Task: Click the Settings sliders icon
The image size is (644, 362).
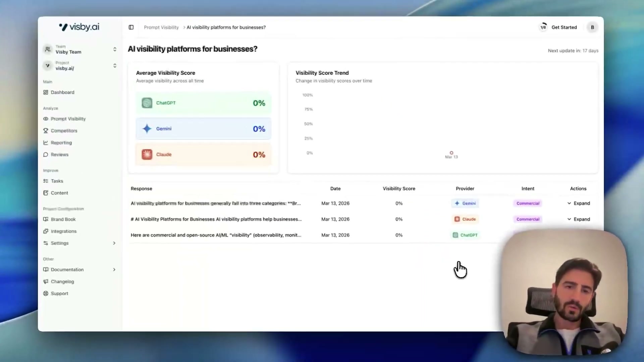Action: 46,243
